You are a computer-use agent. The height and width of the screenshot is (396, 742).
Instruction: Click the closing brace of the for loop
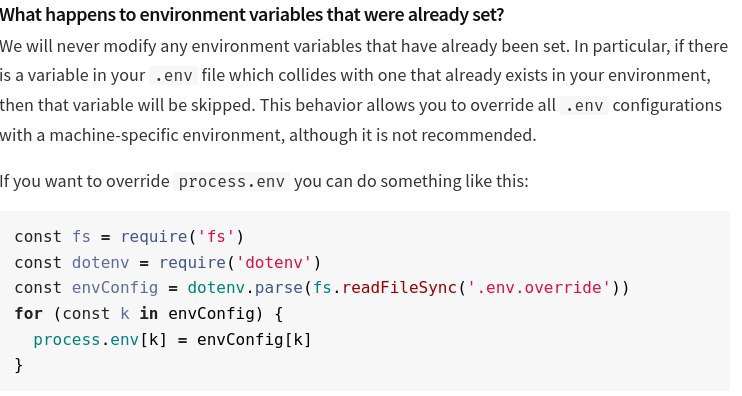tap(18, 365)
